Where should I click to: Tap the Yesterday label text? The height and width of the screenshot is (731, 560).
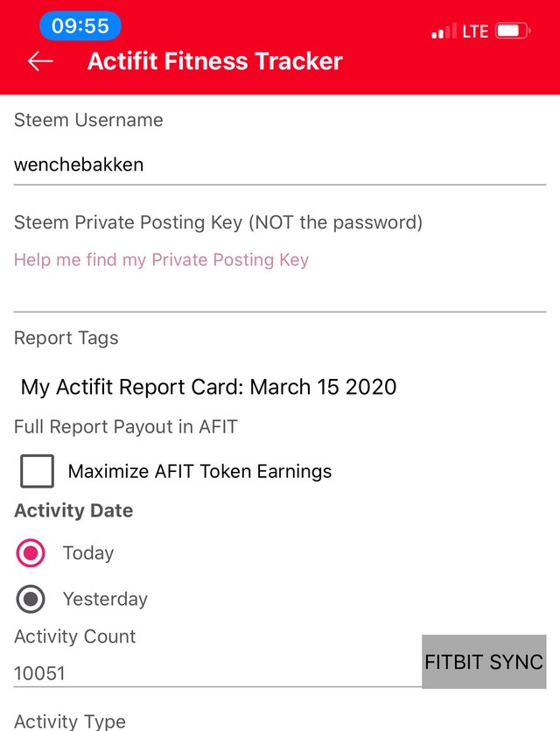pyautogui.click(x=105, y=599)
